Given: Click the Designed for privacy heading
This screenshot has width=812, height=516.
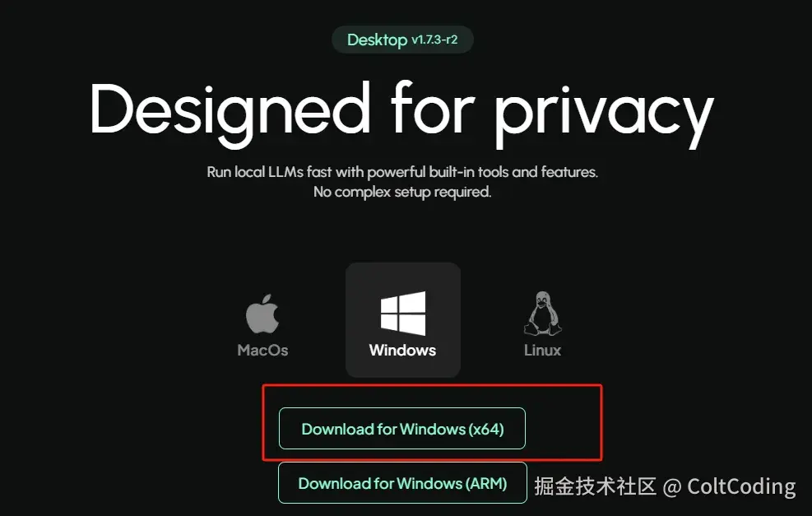Looking at the screenshot, I should [402, 113].
